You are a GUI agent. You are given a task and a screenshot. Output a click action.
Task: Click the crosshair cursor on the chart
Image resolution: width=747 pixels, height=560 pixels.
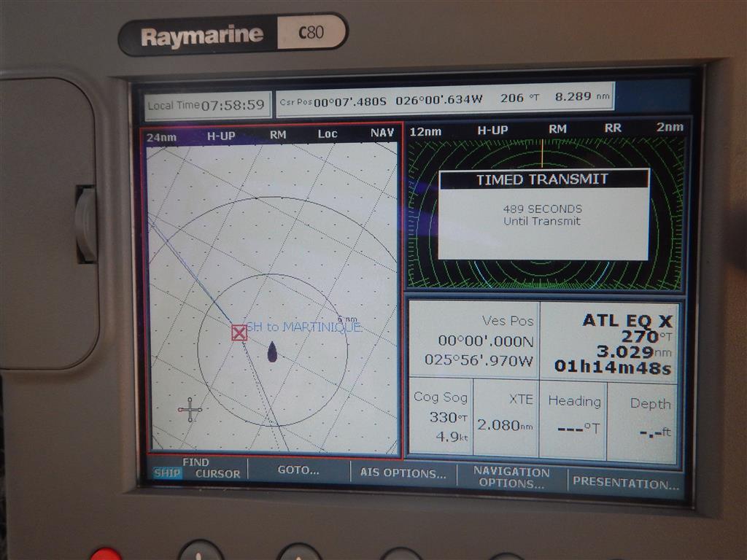tap(190, 410)
